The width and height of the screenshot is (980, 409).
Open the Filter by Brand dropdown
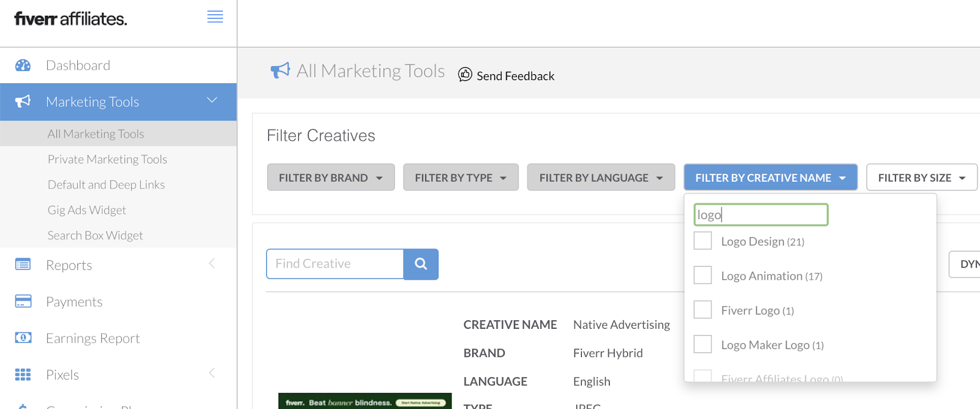click(x=331, y=178)
